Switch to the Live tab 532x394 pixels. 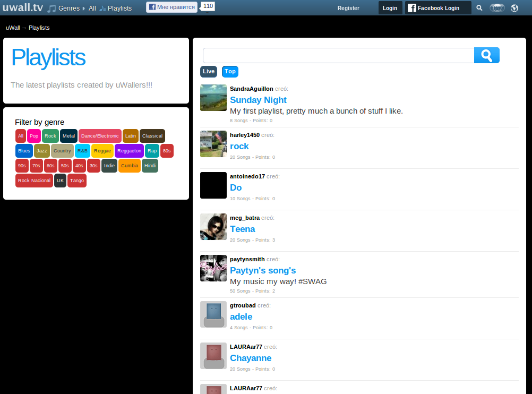tap(208, 71)
